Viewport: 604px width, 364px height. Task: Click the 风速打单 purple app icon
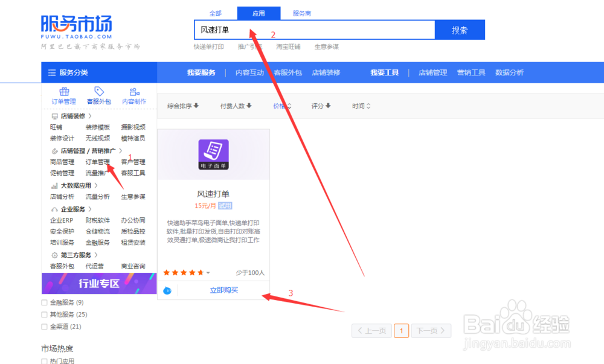click(x=213, y=155)
